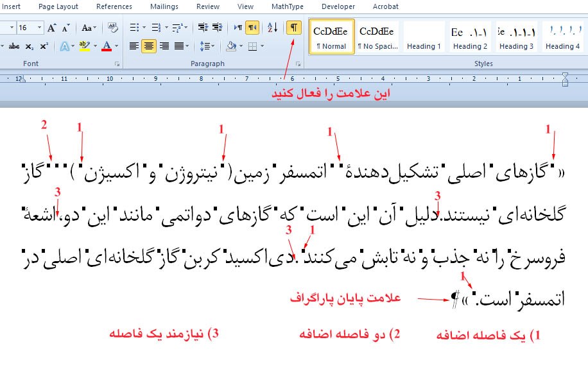Open the font size dropdown
This screenshot has height=367, width=588.
click(40, 28)
